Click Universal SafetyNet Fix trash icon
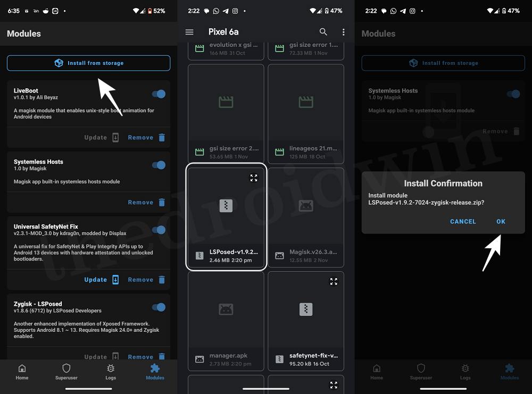The width and height of the screenshot is (532, 394). (x=162, y=279)
